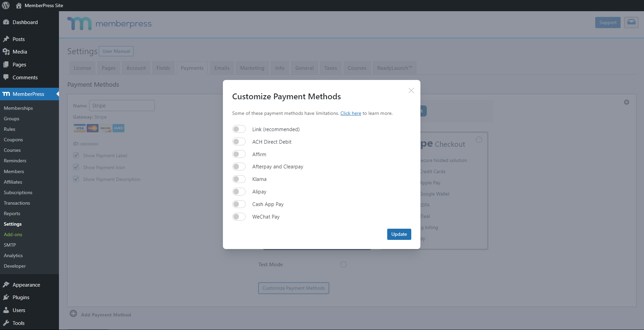Open the Plugins menu
This screenshot has width=644, height=330.
tap(20, 297)
